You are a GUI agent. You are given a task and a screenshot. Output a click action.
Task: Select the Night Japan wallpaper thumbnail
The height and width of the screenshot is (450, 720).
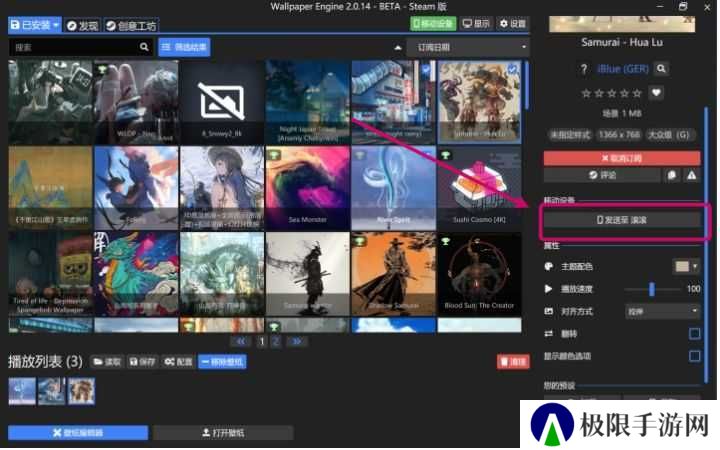pyautogui.click(x=308, y=102)
